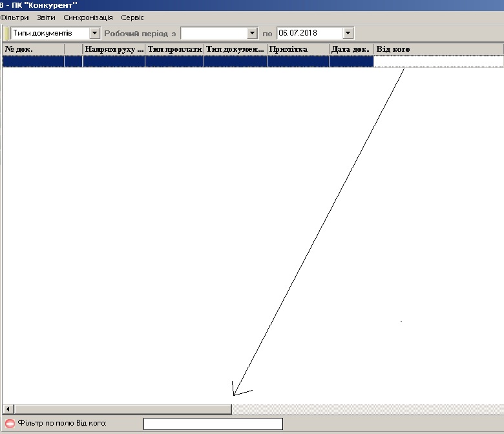
Task: Click the red filter clear icon
Action: tap(9, 424)
